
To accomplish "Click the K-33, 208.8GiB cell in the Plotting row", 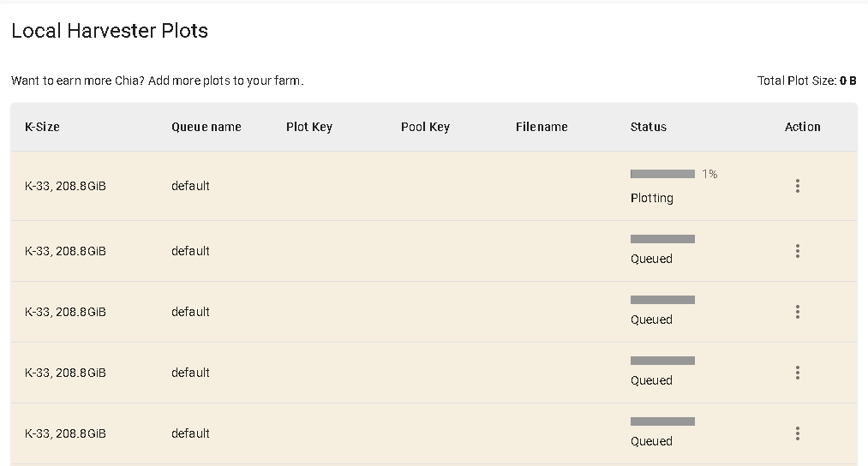I will click(x=65, y=186).
